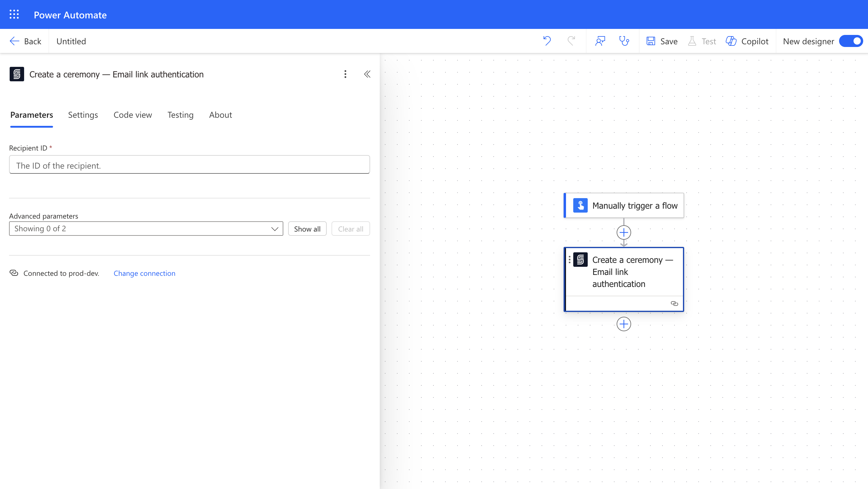The height and width of the screenshot is (489, 868).
Task: Click the connection icon on ceremony card footer
Action: point(675,304)
